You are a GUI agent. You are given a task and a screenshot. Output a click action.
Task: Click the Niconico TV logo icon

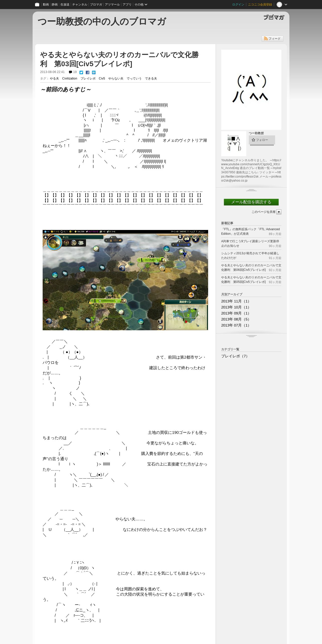pos(37,5)
